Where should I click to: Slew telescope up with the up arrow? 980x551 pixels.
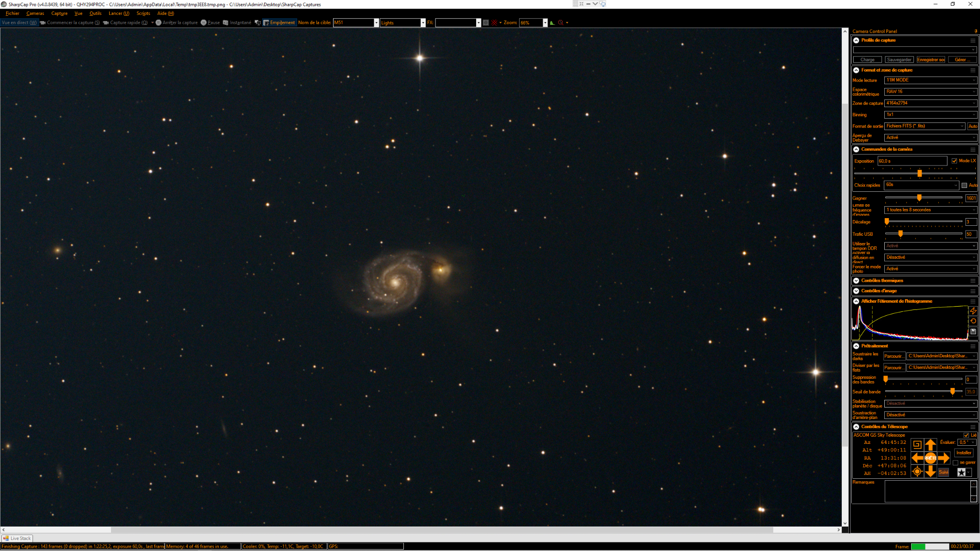click(x=930, y=444)
